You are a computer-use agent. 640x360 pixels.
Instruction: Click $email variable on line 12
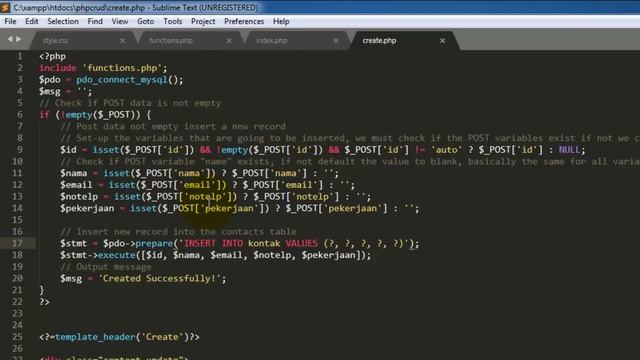point(76,185)
